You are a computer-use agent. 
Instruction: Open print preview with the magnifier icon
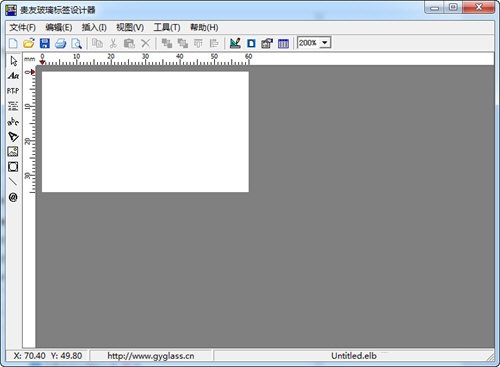pos(76,43)
